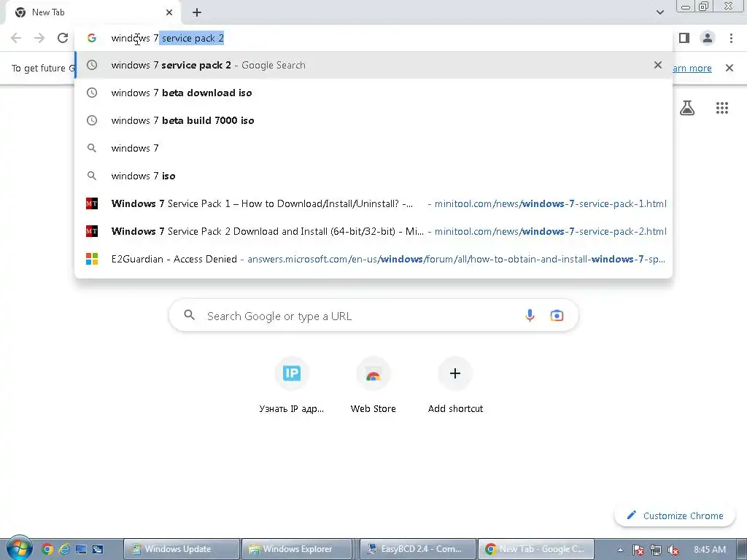Launch Chrome from quick launch icon

coord(47,550)
